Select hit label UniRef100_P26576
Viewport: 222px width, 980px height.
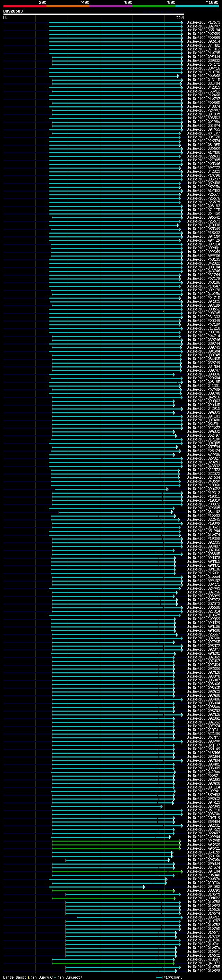pos(203,198)
